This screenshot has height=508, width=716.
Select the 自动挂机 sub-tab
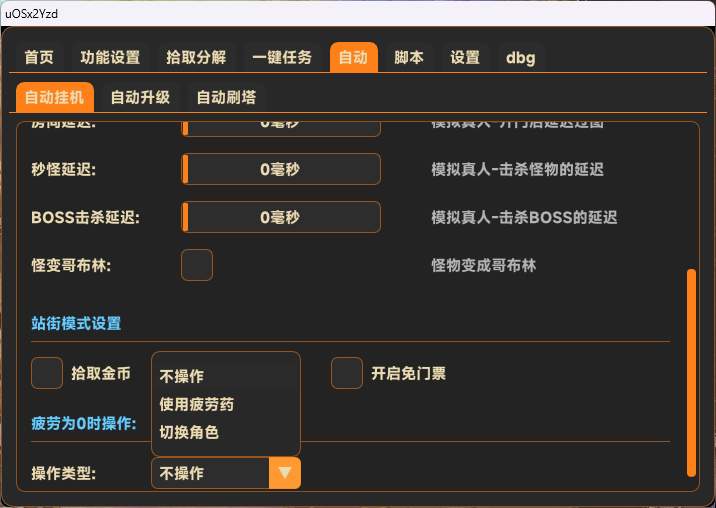(x=54, y=98)
